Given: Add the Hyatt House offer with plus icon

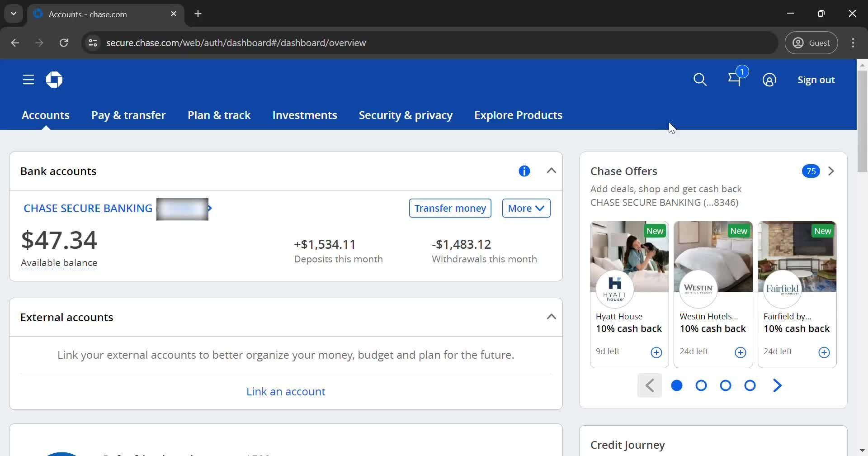Looking at the screenshot, I should tap(656, 352).
